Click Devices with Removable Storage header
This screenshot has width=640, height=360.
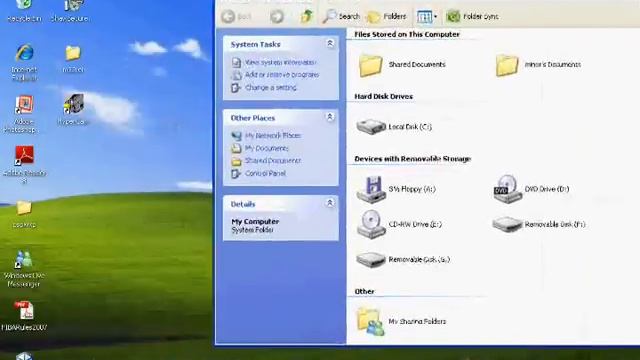click(x=413, y=159)
